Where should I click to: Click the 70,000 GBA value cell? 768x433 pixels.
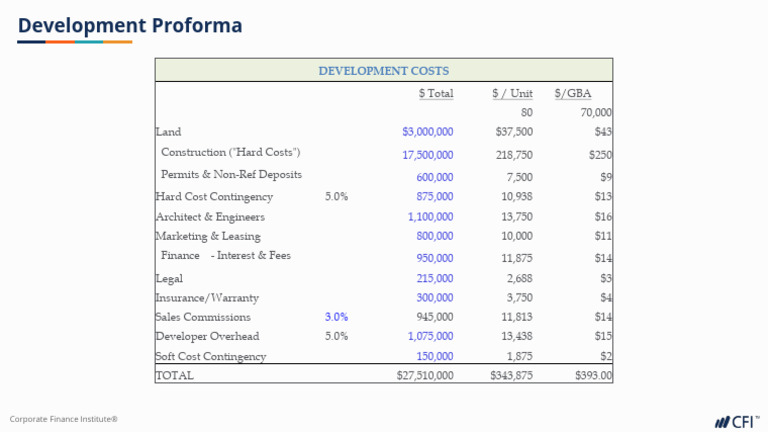(x=595, y=113)
